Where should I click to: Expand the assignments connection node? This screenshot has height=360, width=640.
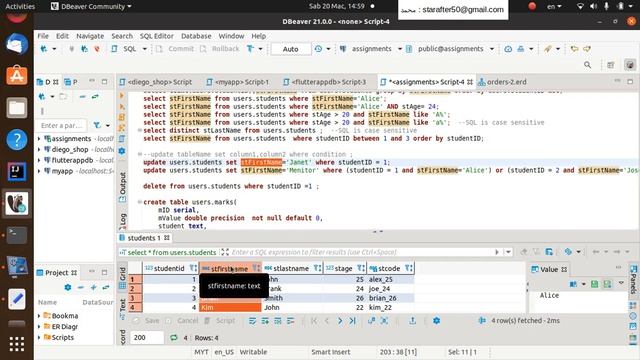(x=39, y=139)
